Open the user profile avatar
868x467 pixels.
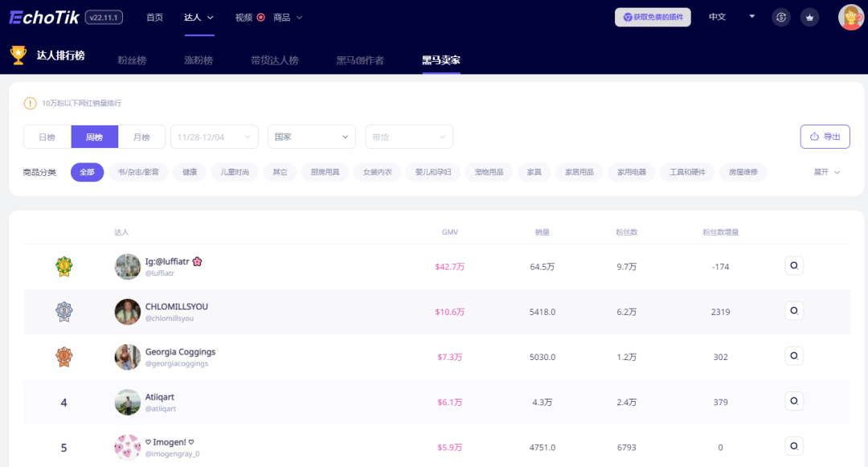[x=851, y=17]
